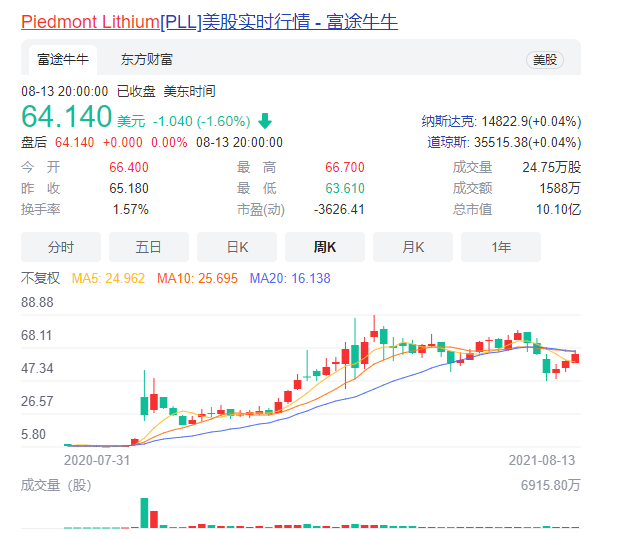Click the 最低 value 63.610
The width and height of the screenshot is (622, 540).
[x=345, y=188]
